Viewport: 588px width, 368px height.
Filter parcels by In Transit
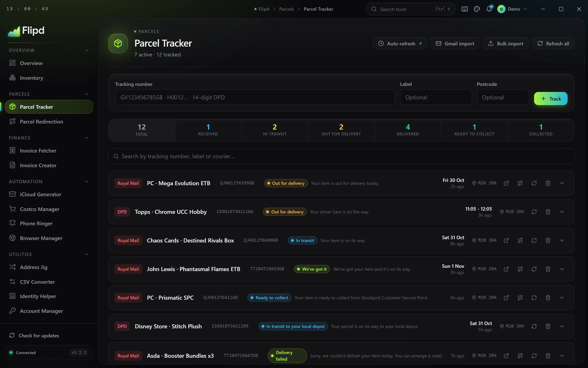click(275, 130)
